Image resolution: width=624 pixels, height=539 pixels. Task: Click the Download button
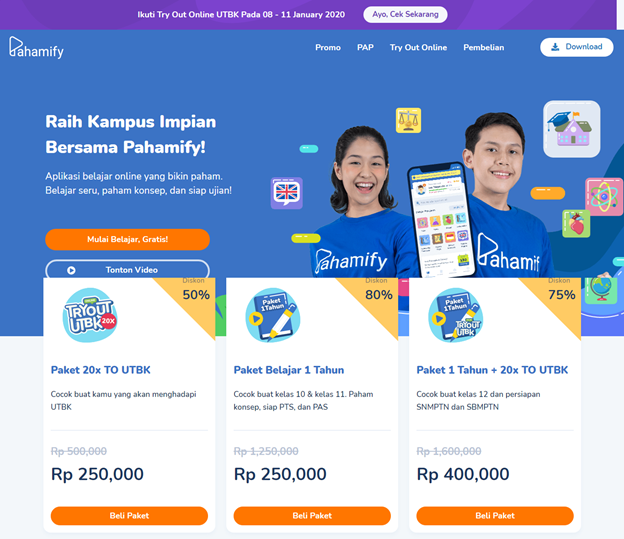coord(577,47)
